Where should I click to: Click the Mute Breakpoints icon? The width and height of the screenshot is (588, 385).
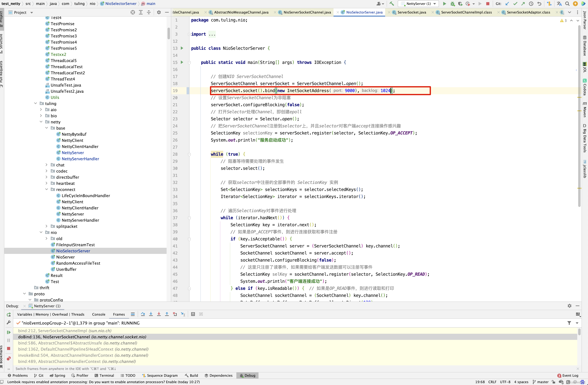click(x=9, y=358)
